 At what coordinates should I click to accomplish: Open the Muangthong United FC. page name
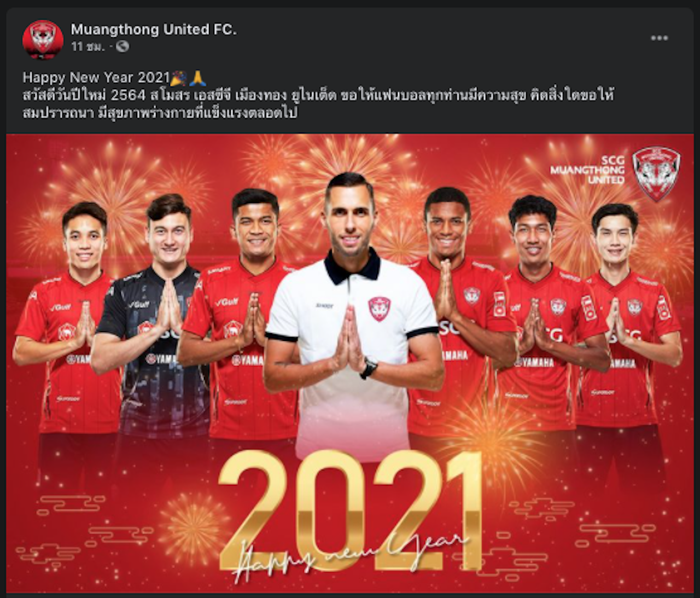(154, 30)
